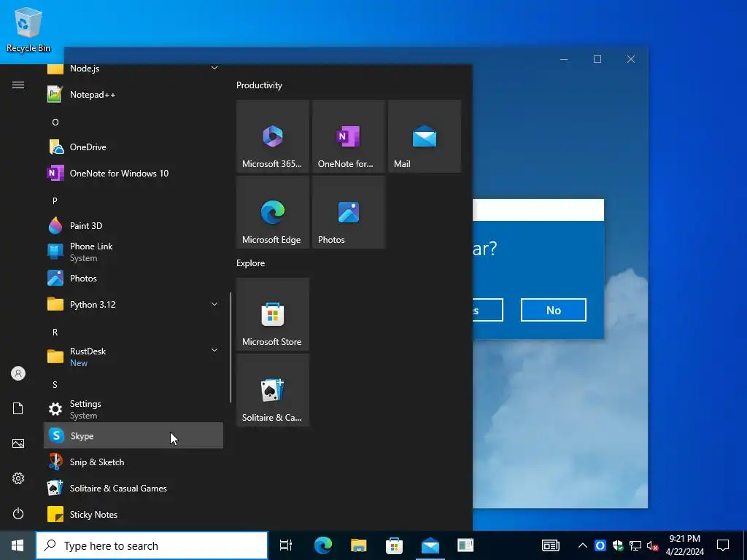Open Documents from the Start sidebar
Image resolution: width=747 pixels, height=560 pixels.
click(18, 408)
